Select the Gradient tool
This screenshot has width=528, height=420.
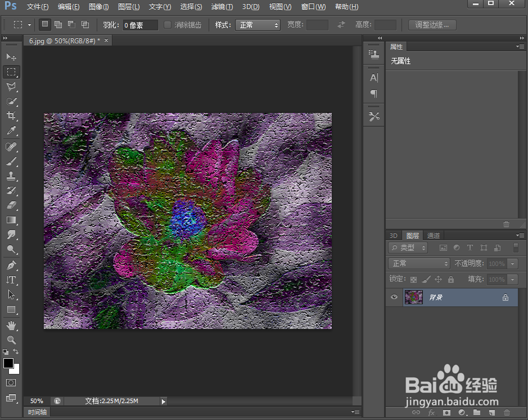11,220
